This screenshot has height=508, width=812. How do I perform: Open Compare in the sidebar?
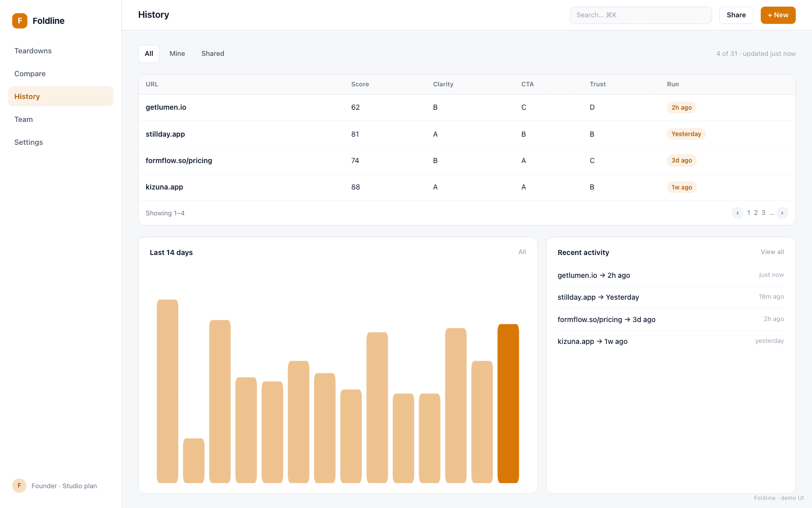[60, 74]
